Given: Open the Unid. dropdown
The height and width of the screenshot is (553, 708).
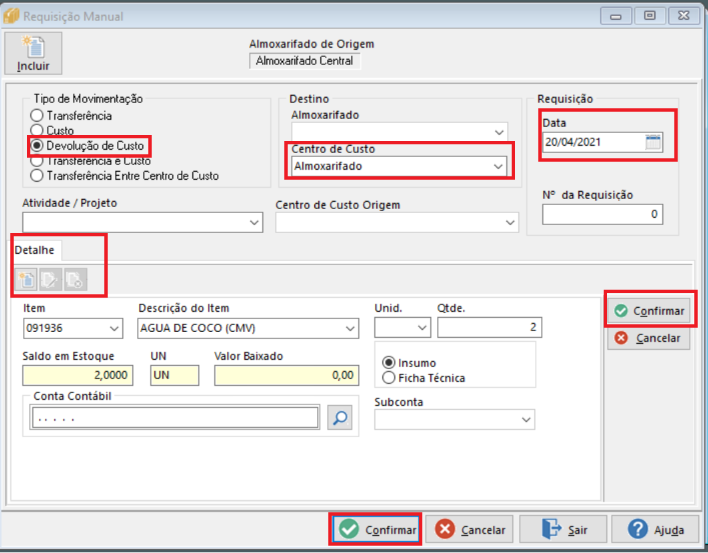Looking at the screenshot, I should 422,327.
